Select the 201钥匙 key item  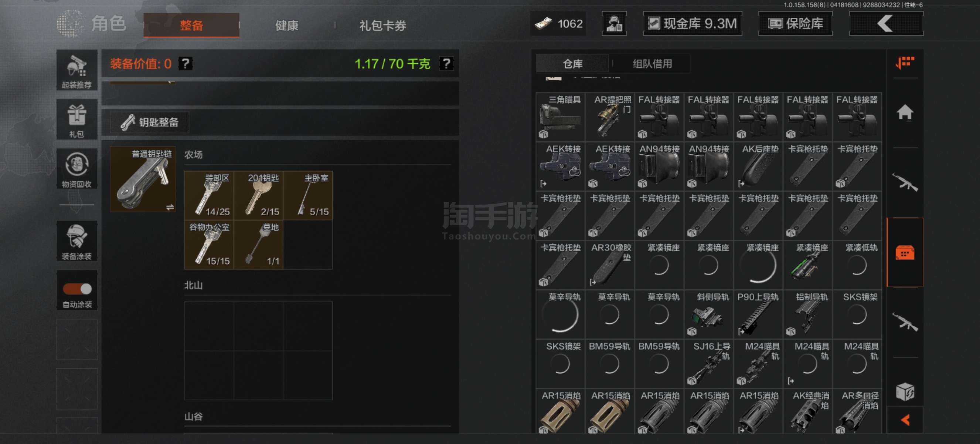(259, 195)
